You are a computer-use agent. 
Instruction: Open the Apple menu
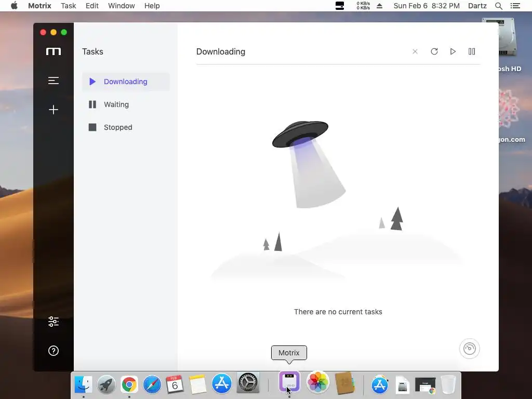point(14,6)
